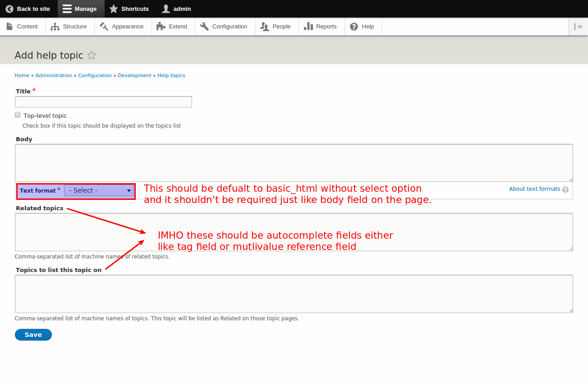Toggle the toolbar orientation arrow icon
The width and height of the screenshot is (588, 383).
[579, 26]
